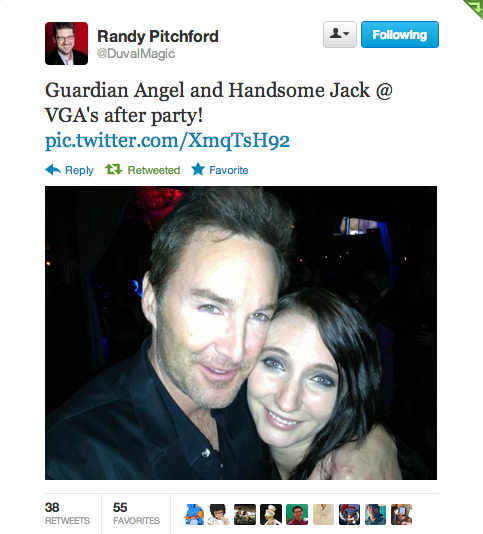Click the blue Mudkip avatar
483x534 pixels.
(194, 514)
